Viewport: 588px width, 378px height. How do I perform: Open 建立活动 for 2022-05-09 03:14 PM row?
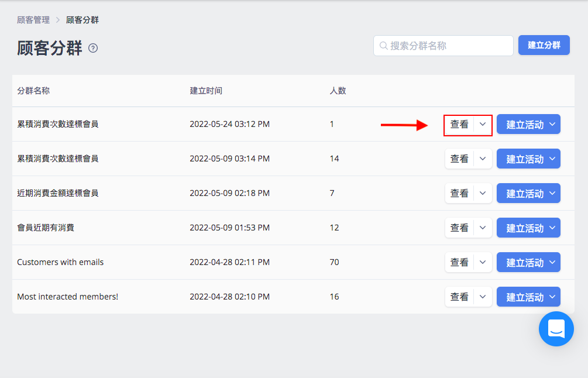528,159
